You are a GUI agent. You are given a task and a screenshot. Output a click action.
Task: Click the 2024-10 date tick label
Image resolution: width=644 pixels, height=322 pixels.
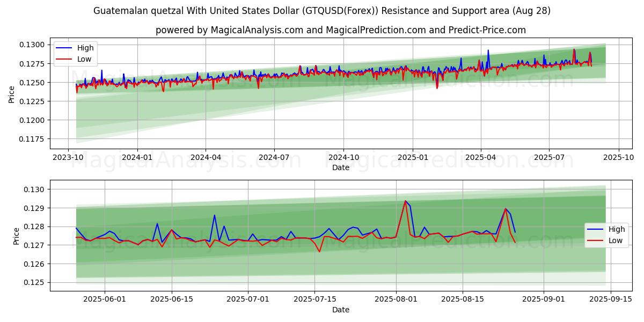343,158
